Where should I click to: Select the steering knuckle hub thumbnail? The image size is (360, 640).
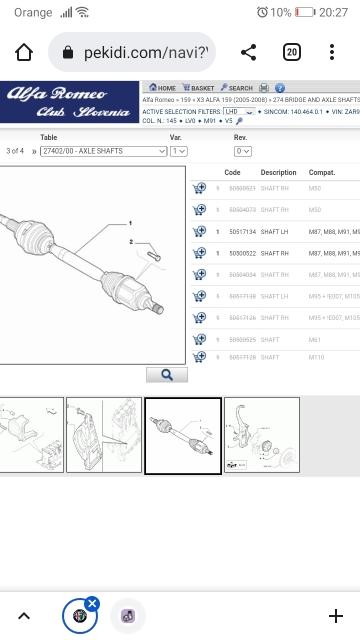coord(262,435)
